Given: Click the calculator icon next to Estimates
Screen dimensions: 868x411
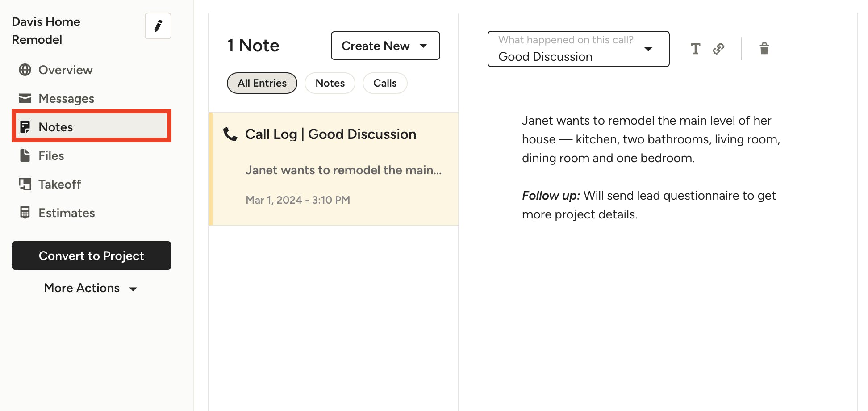Looking at the screenshot, I should click(25, 213).
